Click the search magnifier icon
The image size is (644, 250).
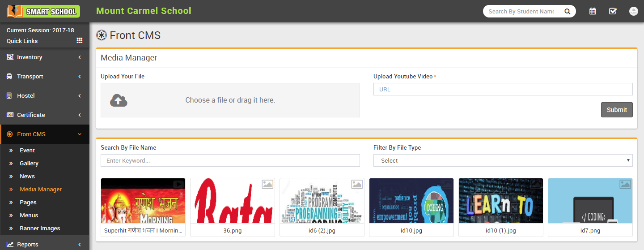567,12
